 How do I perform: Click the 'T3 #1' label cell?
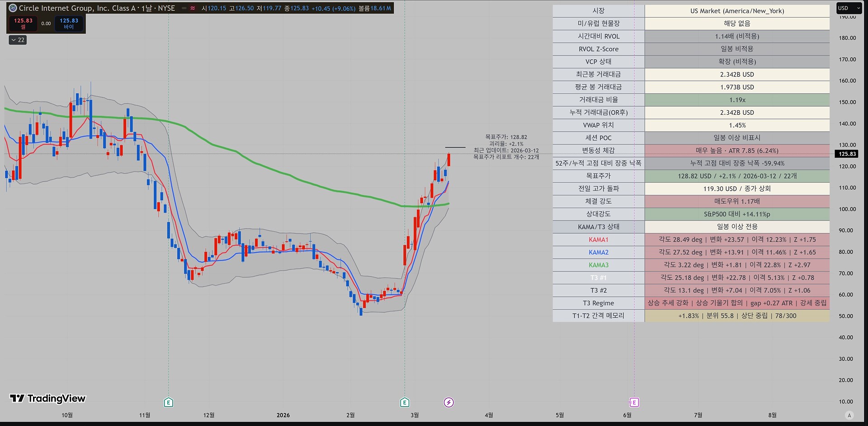(x=598, y=277)
